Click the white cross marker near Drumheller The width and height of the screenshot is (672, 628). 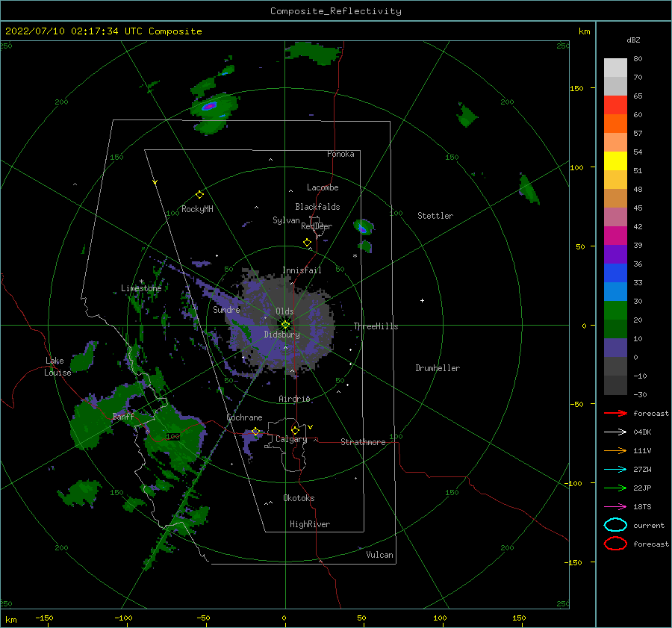coord(422,300)
